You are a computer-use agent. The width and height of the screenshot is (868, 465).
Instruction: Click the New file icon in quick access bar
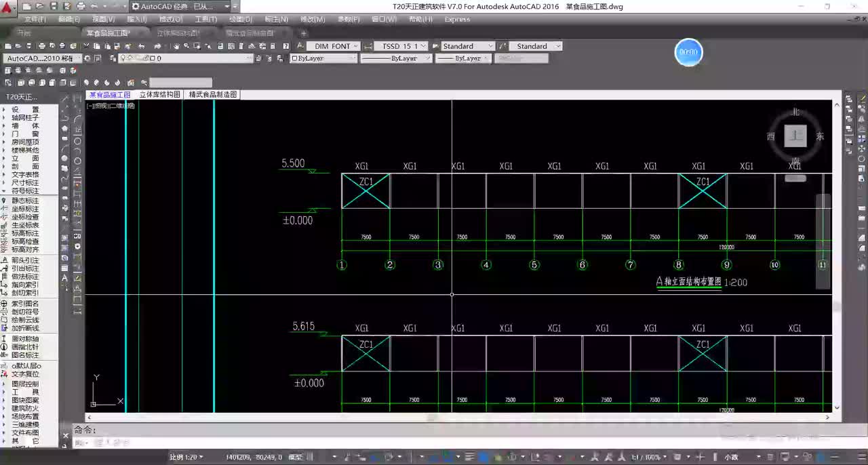tap(26, 6)
